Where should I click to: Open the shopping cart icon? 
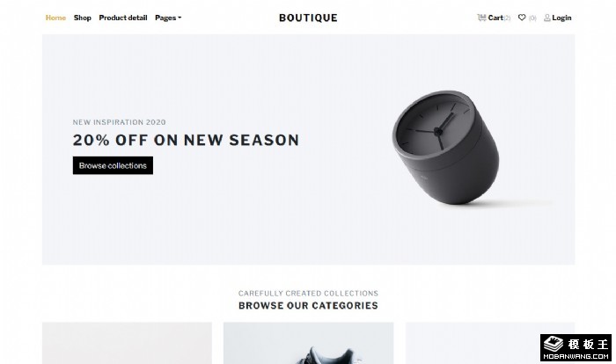[481, 18]
